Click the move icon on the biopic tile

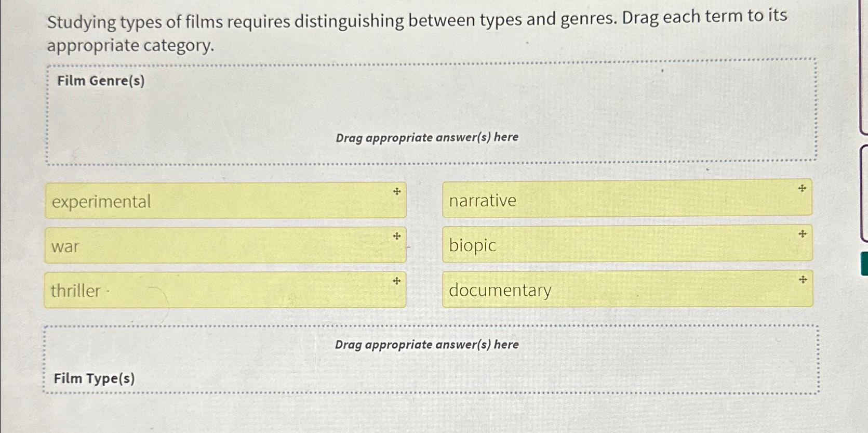click(803, 234)
